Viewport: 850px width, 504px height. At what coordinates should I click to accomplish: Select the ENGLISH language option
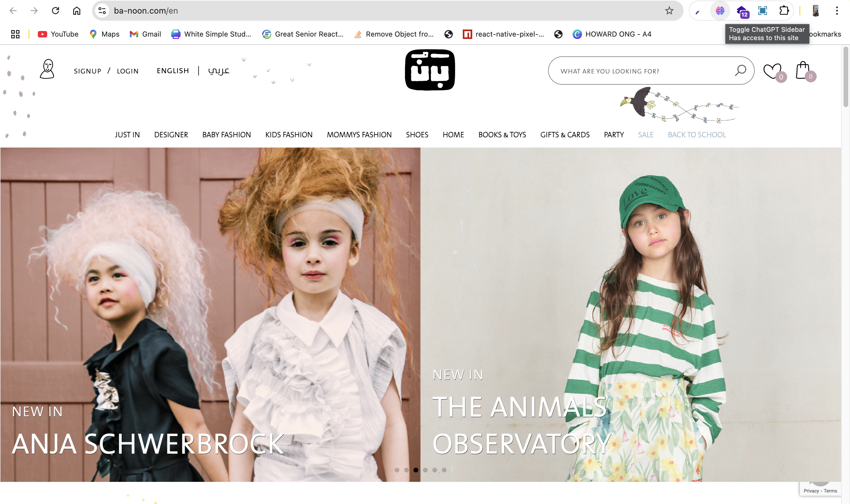coord(173,71)
